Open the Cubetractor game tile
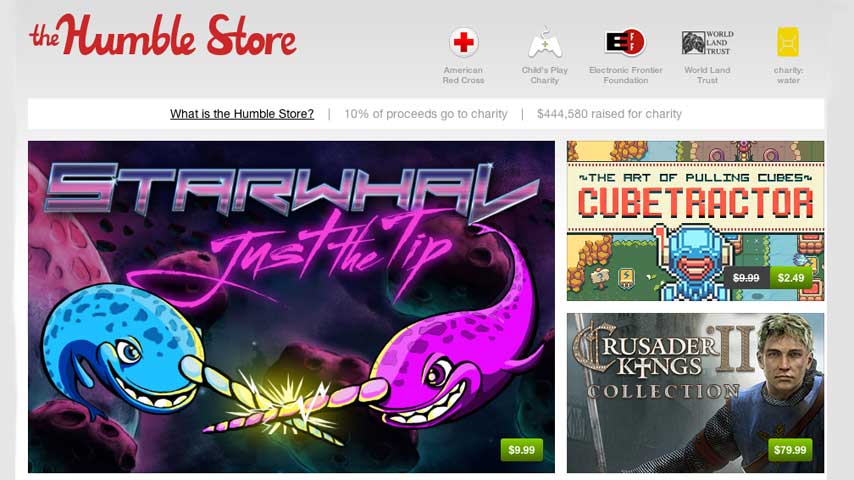This screenshot has width=854, height=480. 696,221
